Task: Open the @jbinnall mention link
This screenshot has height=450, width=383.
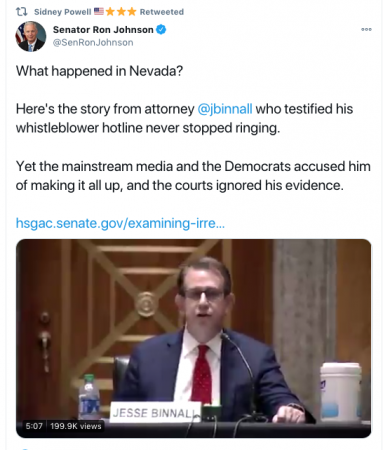Action: pyautogui.click(x=225, y=109)
